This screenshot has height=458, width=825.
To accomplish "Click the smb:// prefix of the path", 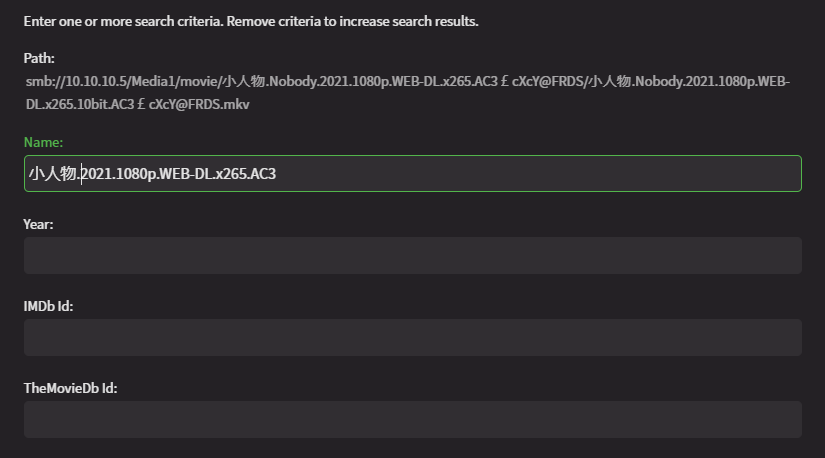I will [41, 82].
